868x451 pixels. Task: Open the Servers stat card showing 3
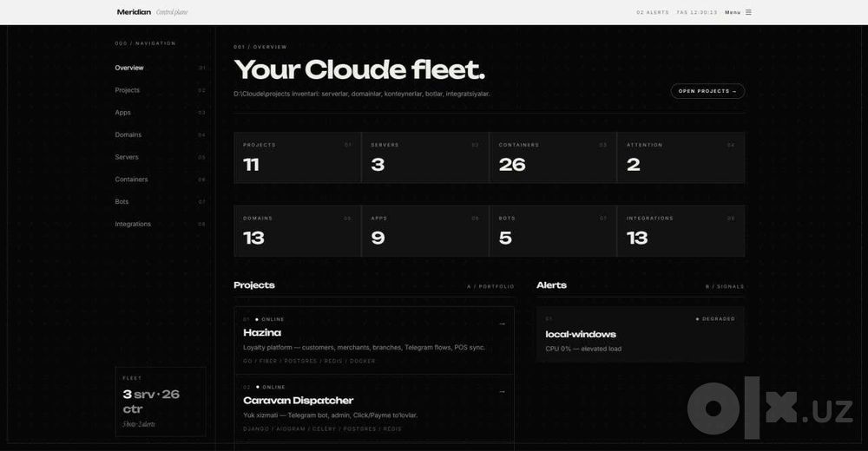click(x=425, y=157)
